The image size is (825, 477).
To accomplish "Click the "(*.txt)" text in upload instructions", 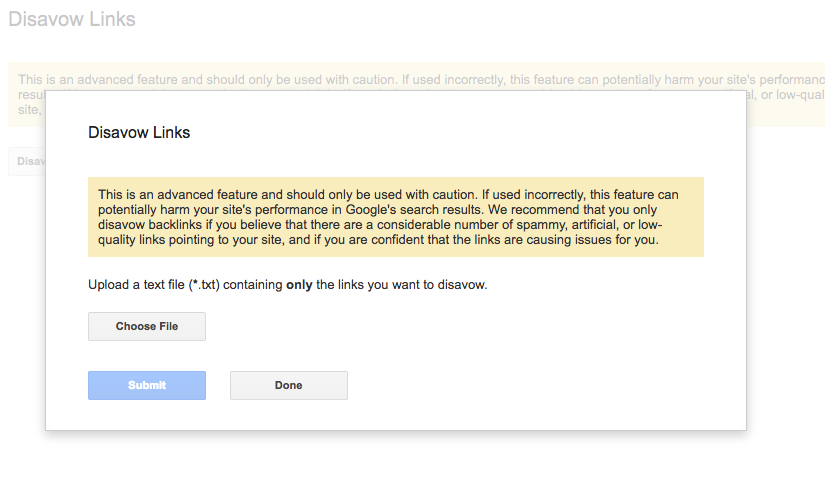I will (x=204, y=285).
